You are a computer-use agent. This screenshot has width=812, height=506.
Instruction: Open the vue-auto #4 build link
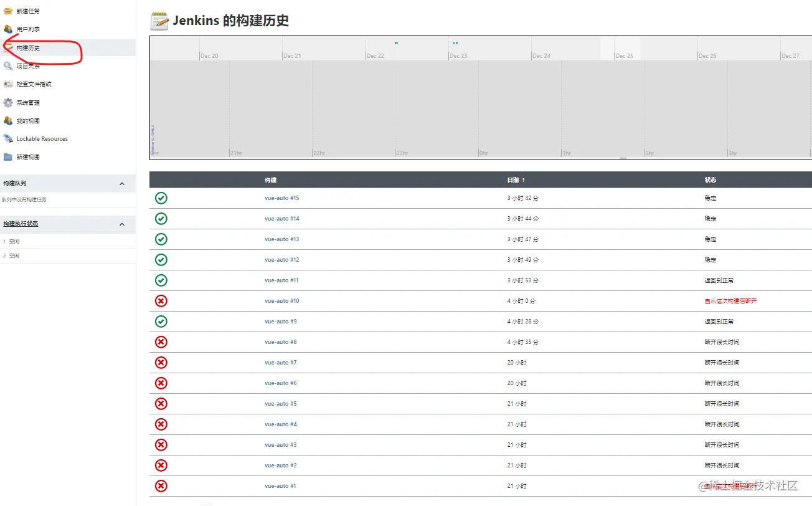[x=281, y=424]
